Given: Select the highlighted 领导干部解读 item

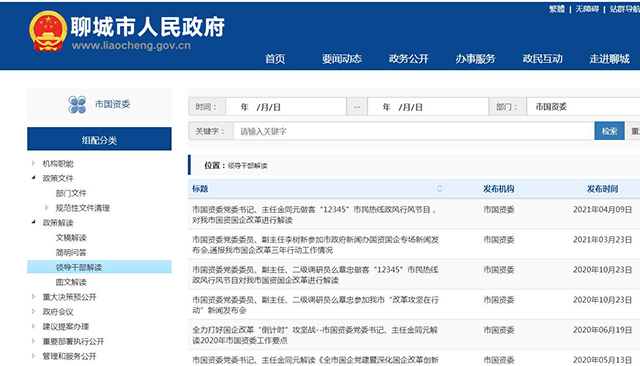Looking at the screenshot, I should coord(99,267).
